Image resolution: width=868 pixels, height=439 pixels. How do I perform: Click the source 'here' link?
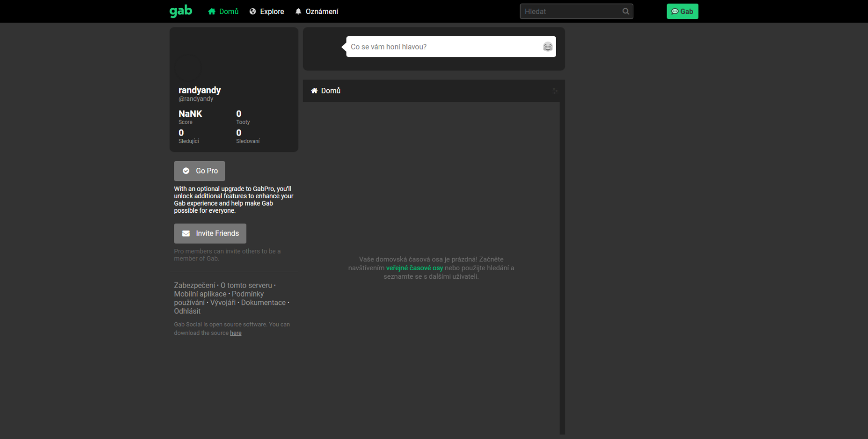(236, 333)
